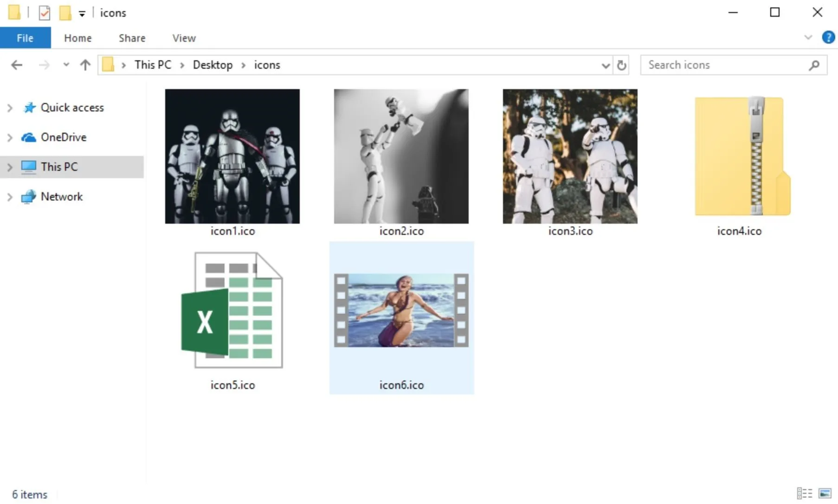Open the File menu

pyautogui.click(x=25, y=38)
